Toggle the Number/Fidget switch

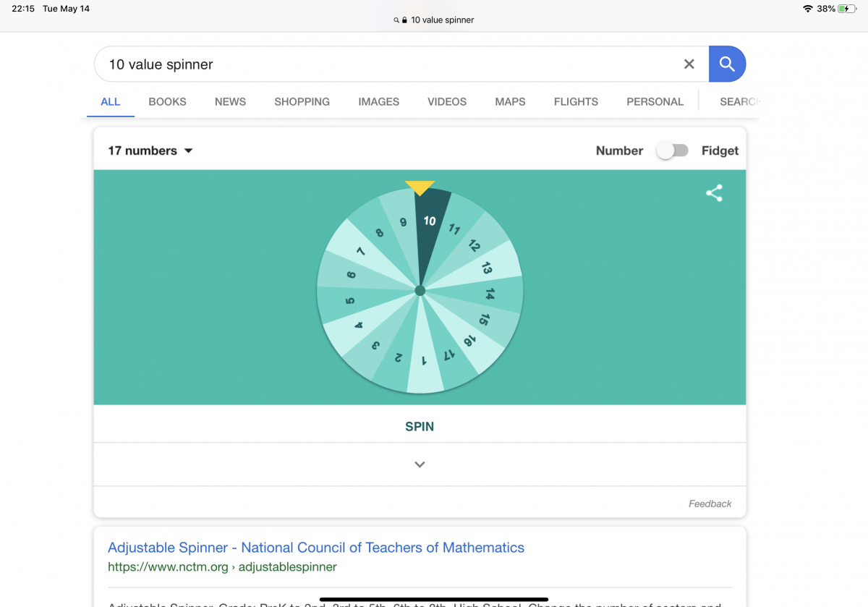coord(672,150)
